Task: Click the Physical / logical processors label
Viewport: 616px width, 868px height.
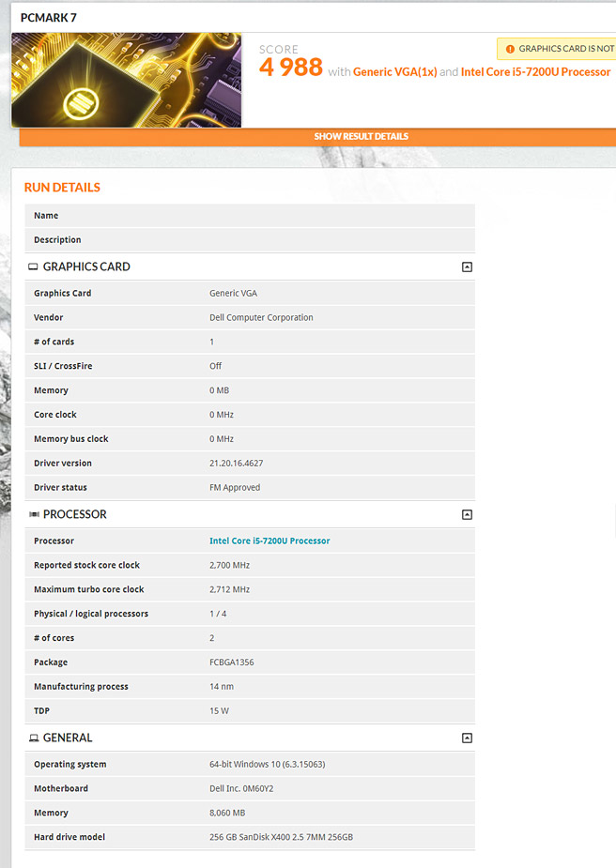Action: 91,614
